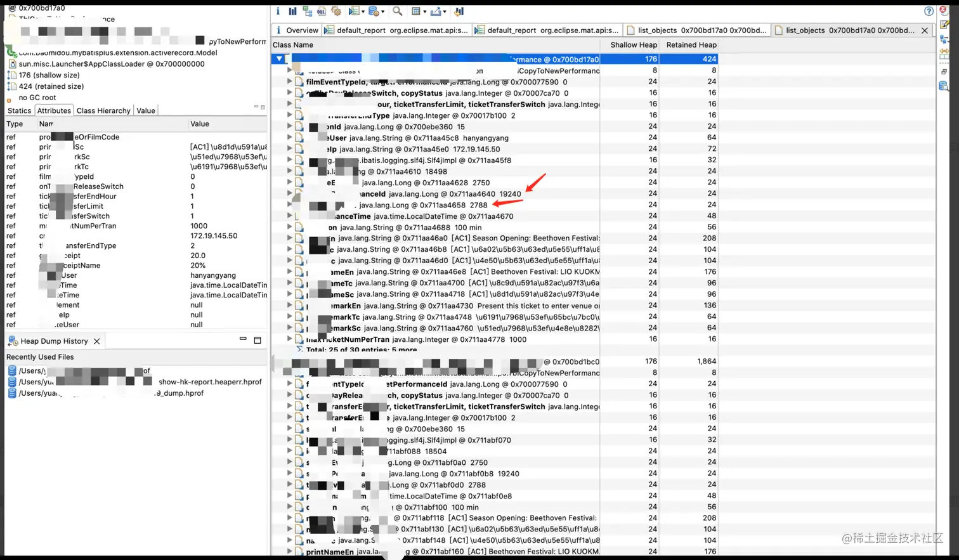Click the group results table icon
Image resolution: width=959 pixels, height=560 pixels.
[415, 11]
